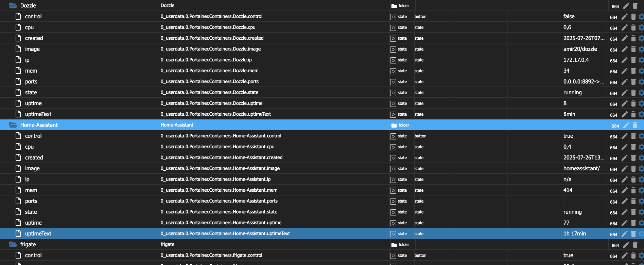Click the Dozzle image value amir20/dozzle
Viewport: 644px width, 265px height.
580,49
